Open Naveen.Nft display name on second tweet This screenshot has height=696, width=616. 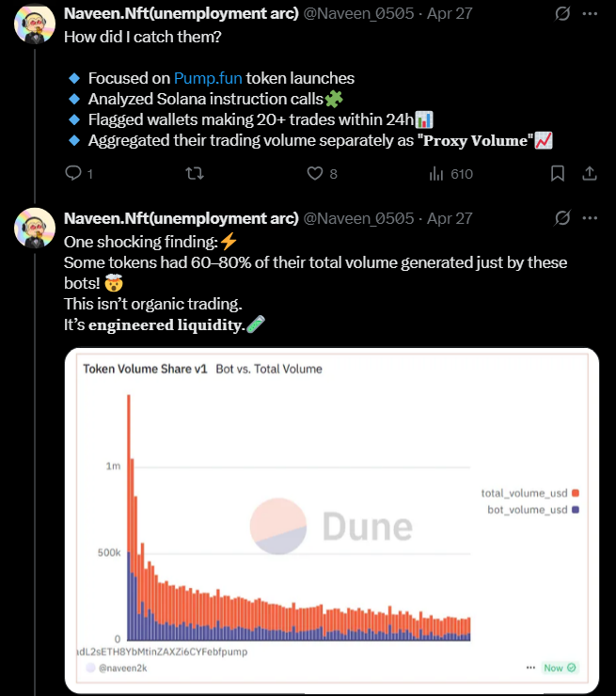pos(182,218)
